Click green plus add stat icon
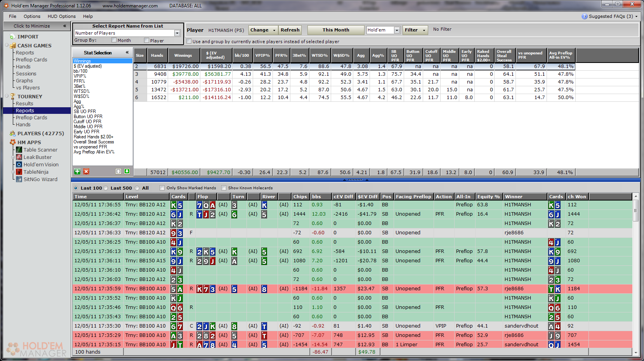 77,171
